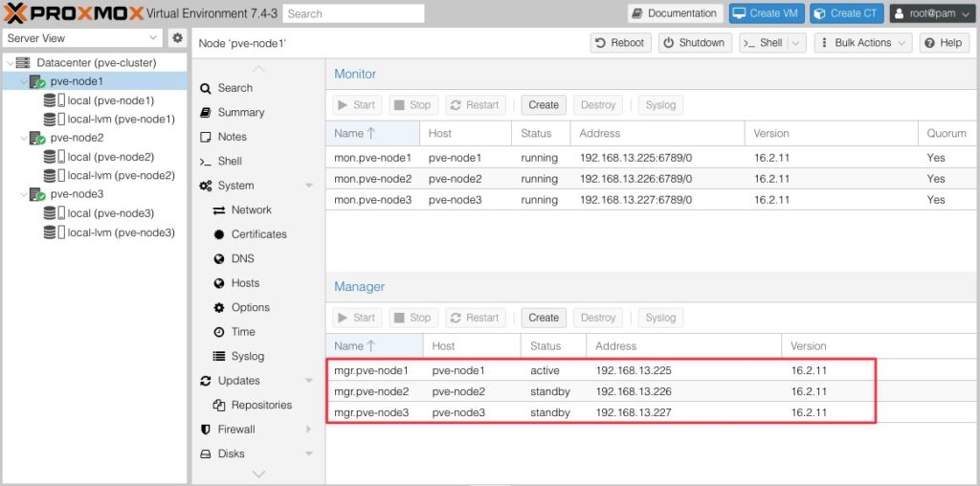Expand the Firewall submenu arrow

(x=309, y=430)
